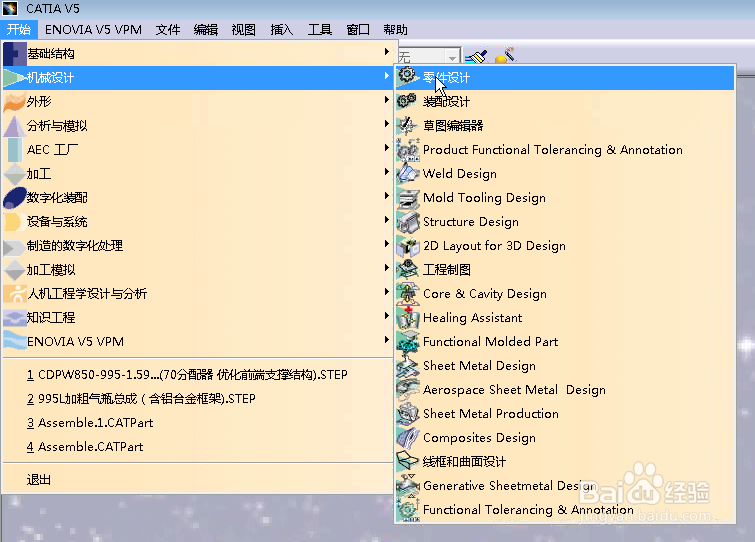The height and width of the screenshot is (542, 755).
Task: Expand the AEC 工厂 submenu arrow
Action: pyautogui.click(x=387, y=148)
